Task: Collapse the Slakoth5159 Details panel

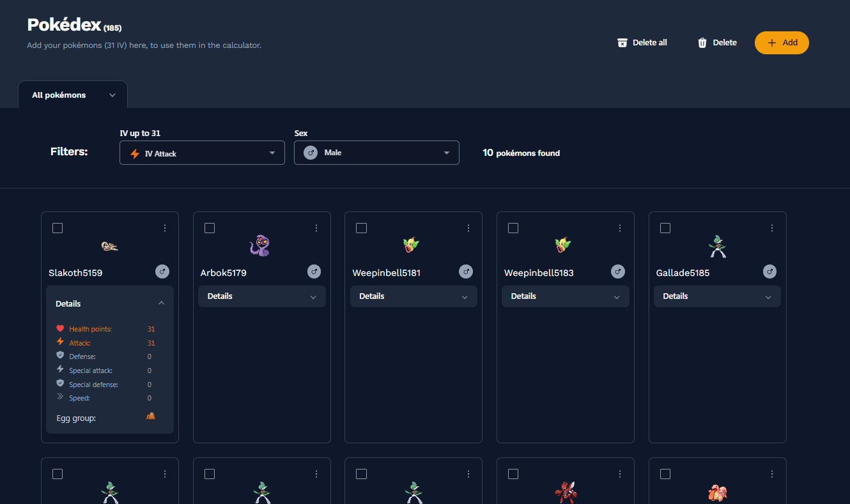Action: point(110,303)
